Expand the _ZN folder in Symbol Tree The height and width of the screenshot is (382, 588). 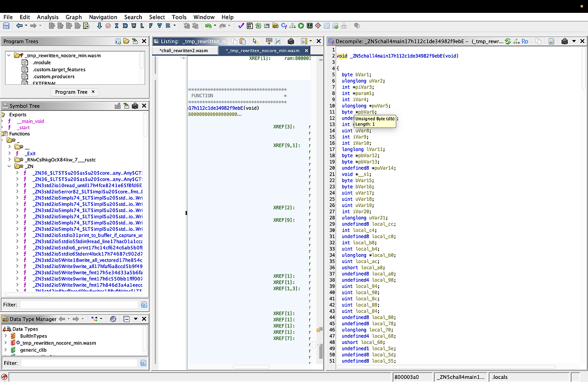click(10, 166)
